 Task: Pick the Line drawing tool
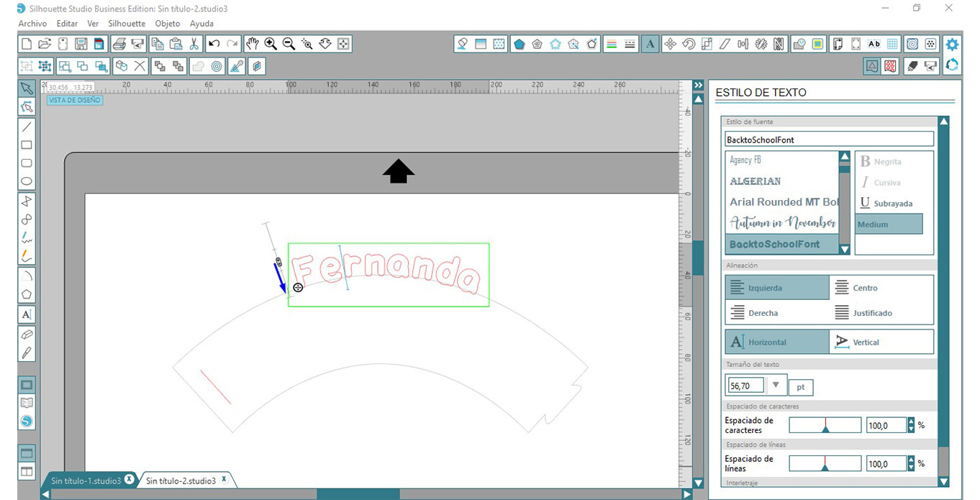(27, 127)
